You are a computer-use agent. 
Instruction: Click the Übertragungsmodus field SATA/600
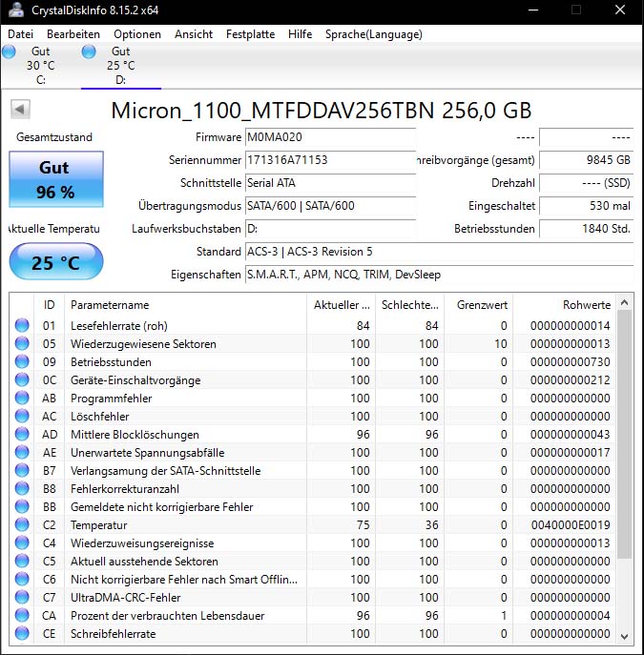coord(330,206)
